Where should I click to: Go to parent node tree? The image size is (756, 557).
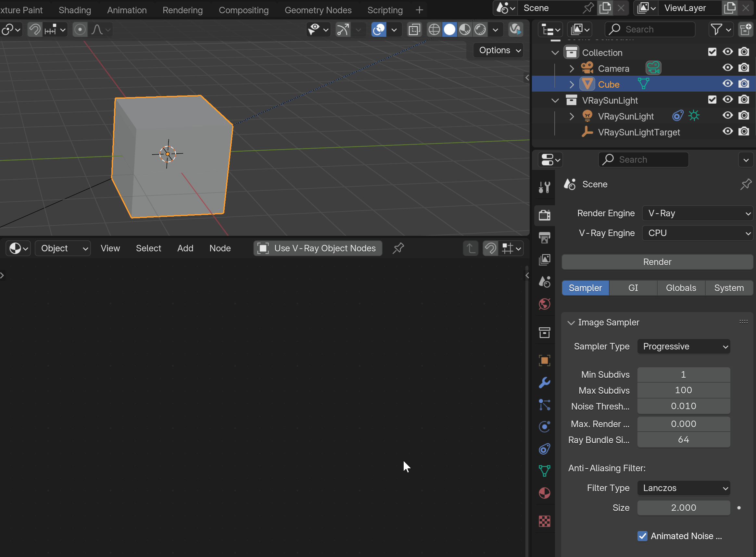[471, 248]
